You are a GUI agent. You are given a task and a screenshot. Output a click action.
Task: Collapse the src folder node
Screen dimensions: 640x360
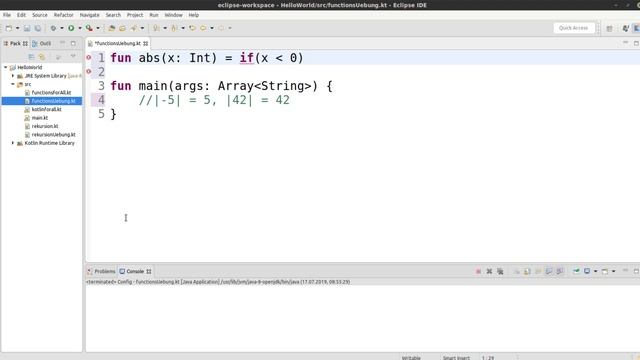pos(13,84)
